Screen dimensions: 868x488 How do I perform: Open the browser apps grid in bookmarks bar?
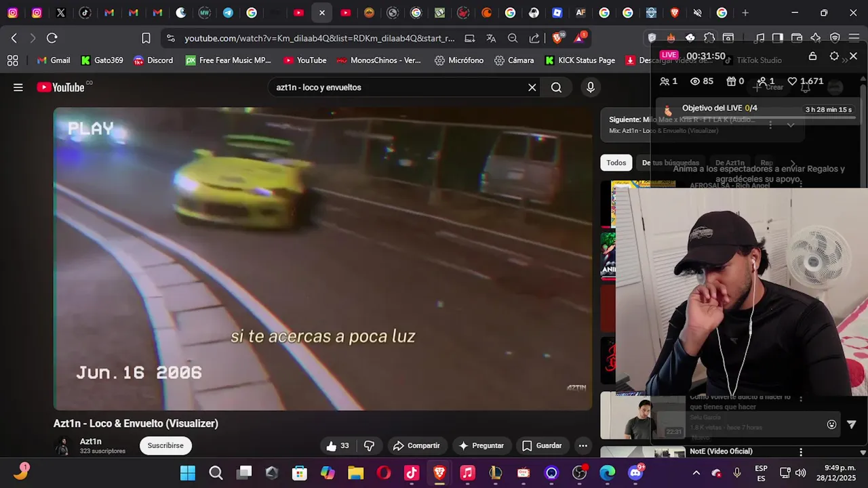pos(12,60)
